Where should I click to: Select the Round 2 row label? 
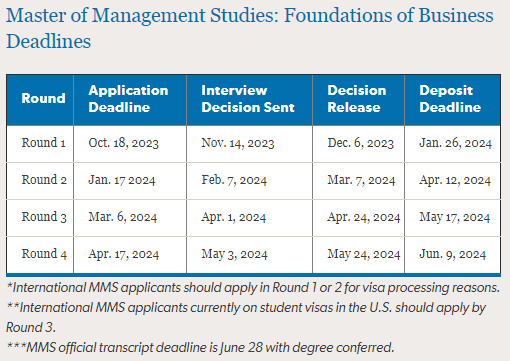(x=44, y=180)
